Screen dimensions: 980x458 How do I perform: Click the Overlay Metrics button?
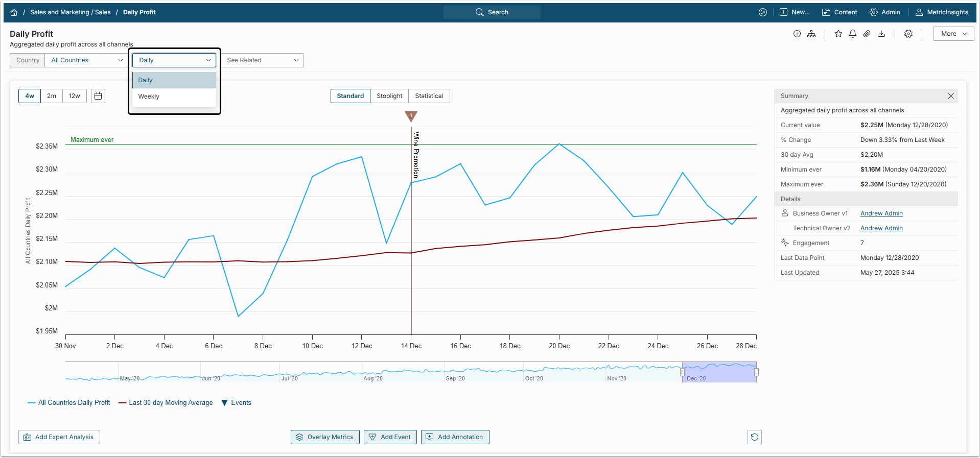point(325,437)
